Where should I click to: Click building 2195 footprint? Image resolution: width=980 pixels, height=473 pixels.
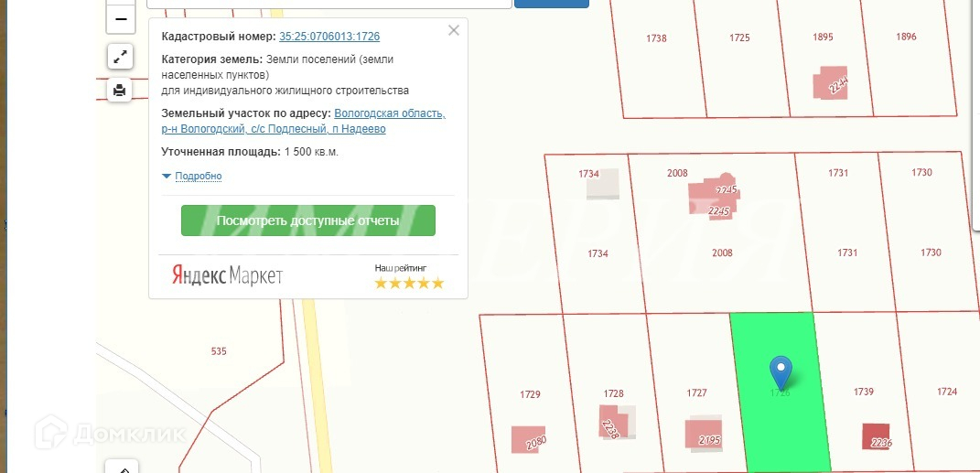[703, 434]
